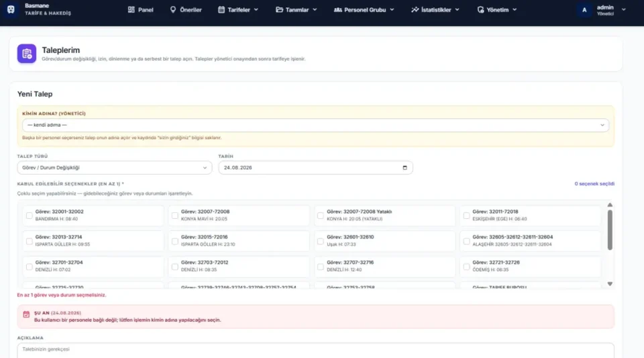The width and height of the screenshot is (644, 358).
Task: Click the 'En az 1 görev' error message
Action: coord(62,295)
